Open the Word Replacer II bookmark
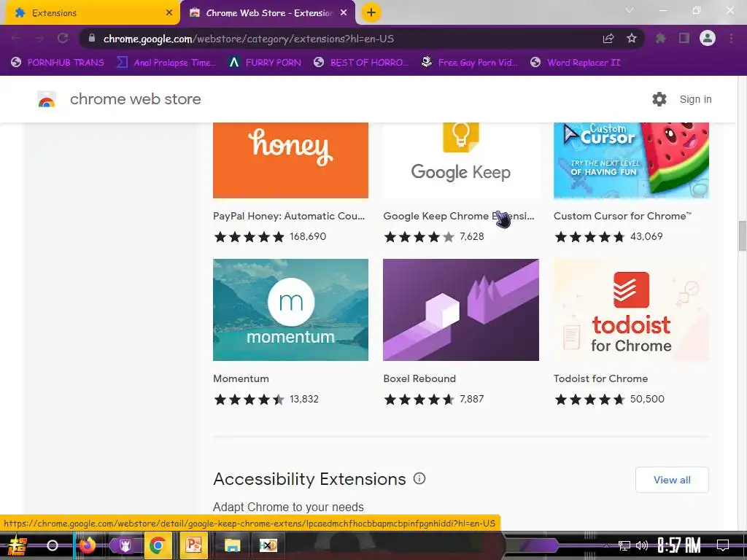This screenshot has width=747, height=560. [x=576, y=63]
